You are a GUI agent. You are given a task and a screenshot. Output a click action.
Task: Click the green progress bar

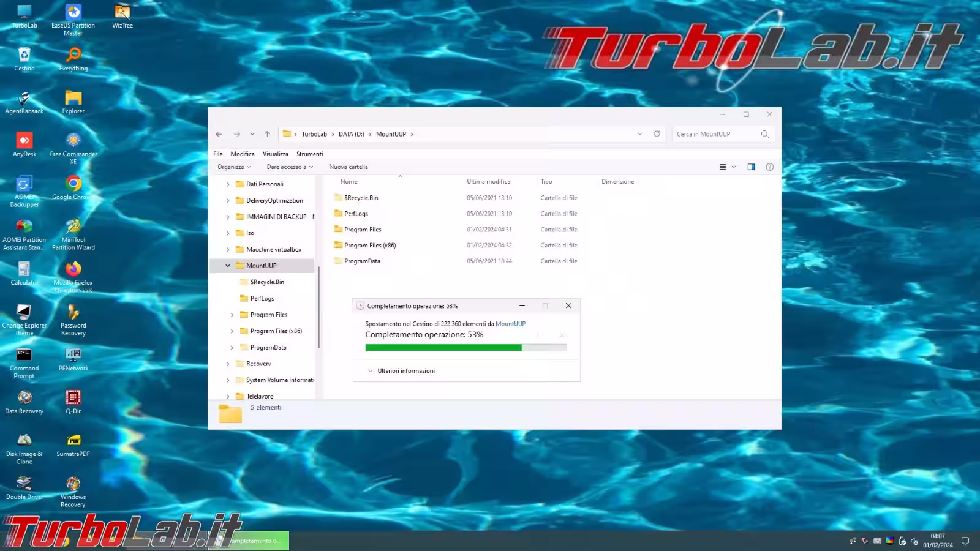click(x=443, y=348)
